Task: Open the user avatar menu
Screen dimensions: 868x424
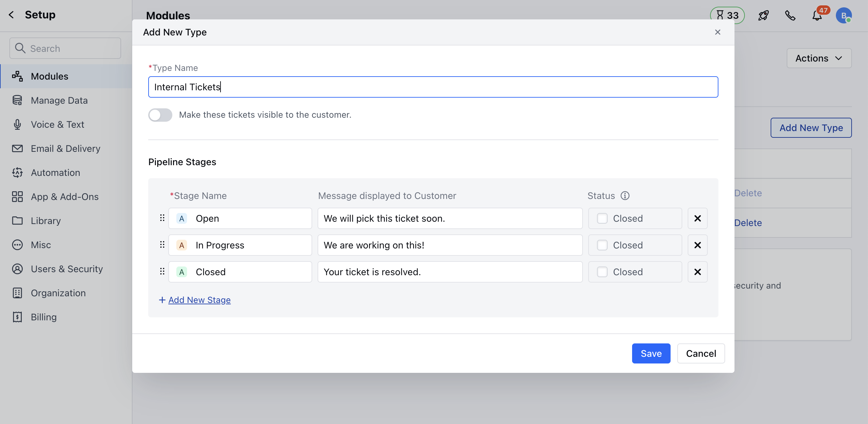Action: pos(843,15)
